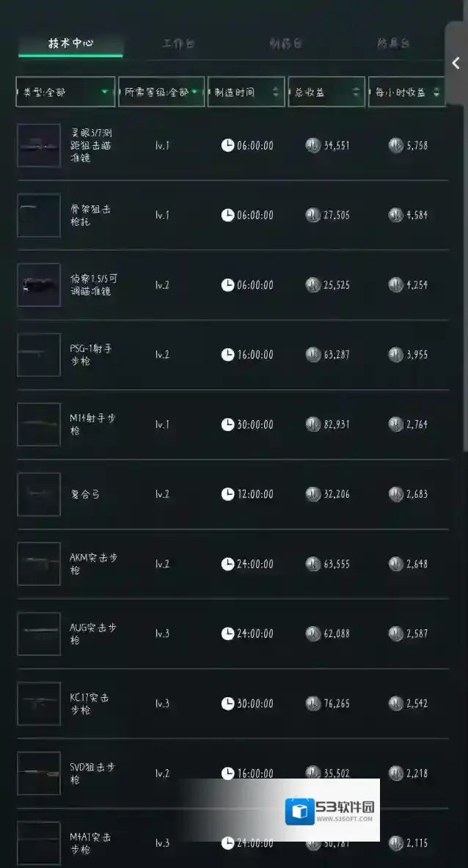Select the 侦察1.5/5可调瞄准镜 scope icon
Screen dimensions: 468x868
click(x=39, y=285)
